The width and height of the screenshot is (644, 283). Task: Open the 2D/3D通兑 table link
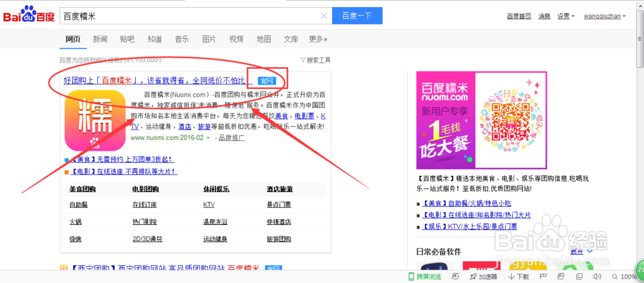pyautogui.click(x=147, y=239)
